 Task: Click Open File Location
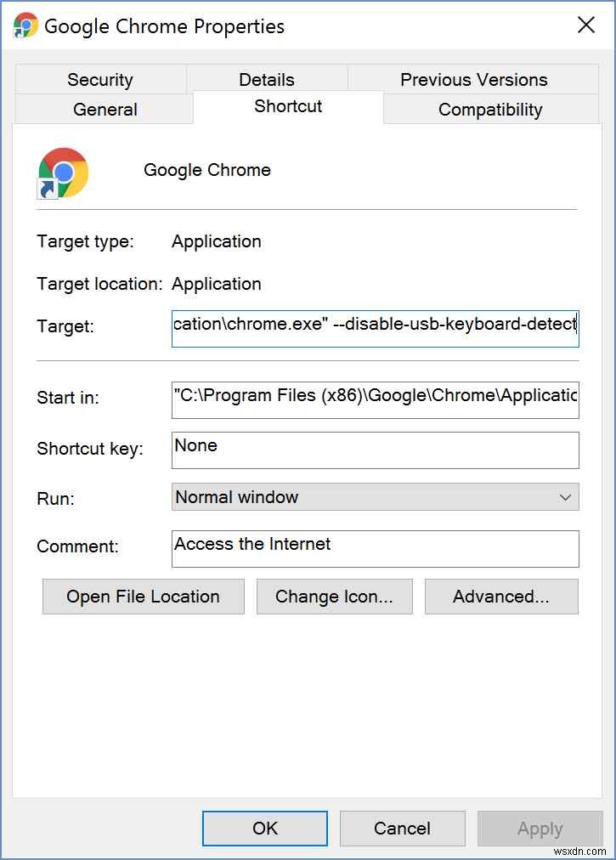pos(142,596)
